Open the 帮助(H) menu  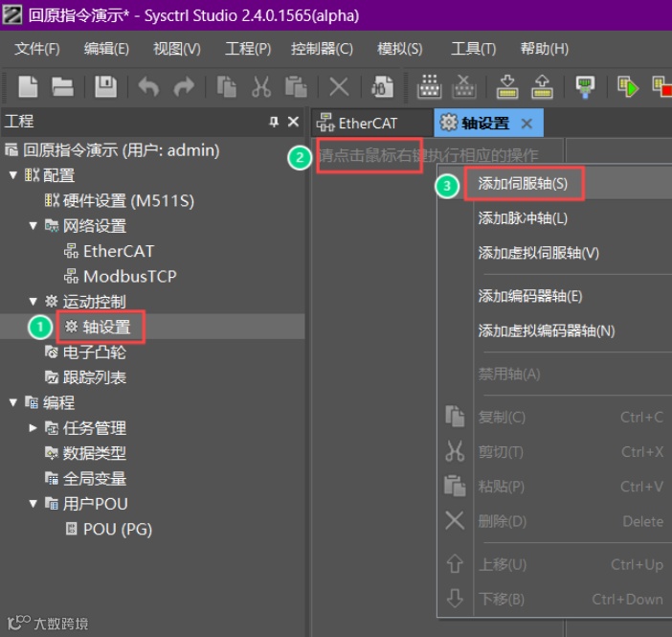coord(545,49)
